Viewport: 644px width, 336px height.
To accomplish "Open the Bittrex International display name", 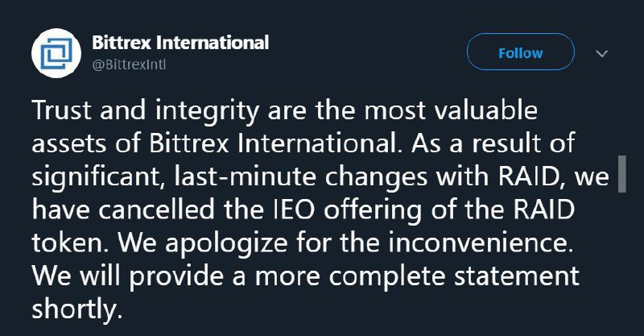I will coord(180,43).
